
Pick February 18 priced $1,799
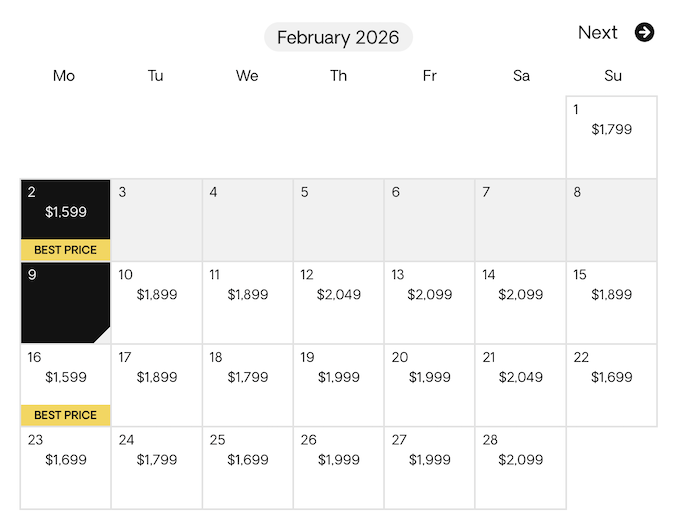coord(248,385)
